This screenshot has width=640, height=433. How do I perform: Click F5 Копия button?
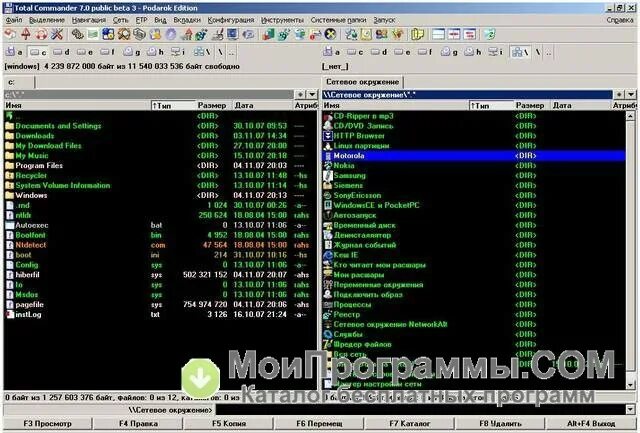tap(229, 424)
